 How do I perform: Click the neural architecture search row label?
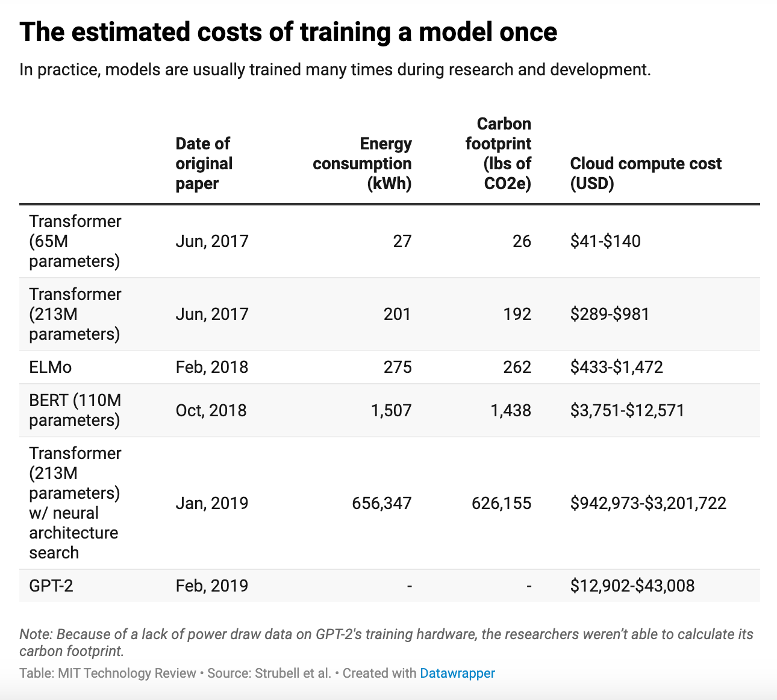tap(75, 503)
